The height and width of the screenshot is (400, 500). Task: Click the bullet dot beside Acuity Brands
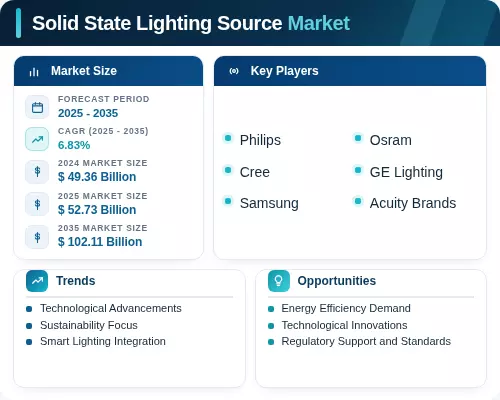tap(358, 201)
